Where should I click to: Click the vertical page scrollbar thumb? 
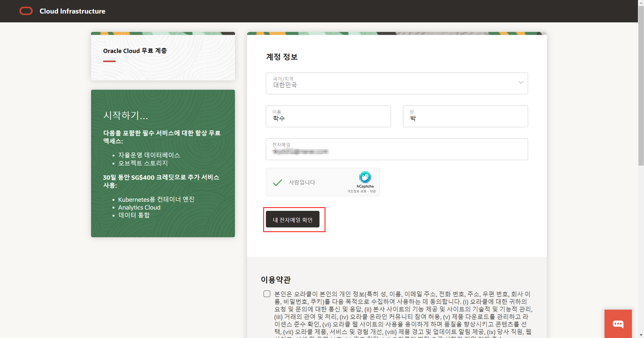pyautogui.click(x=641, y=85)
